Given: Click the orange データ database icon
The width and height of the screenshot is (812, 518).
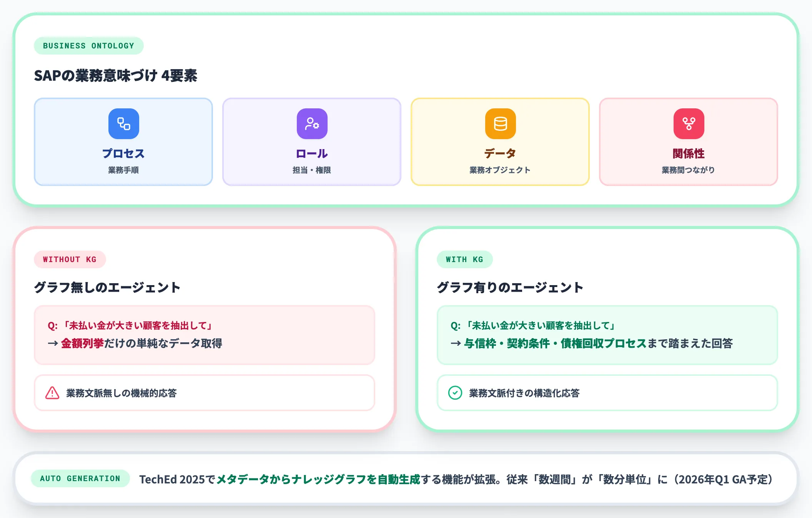Looking at the screenshot, I should point(500,124).
